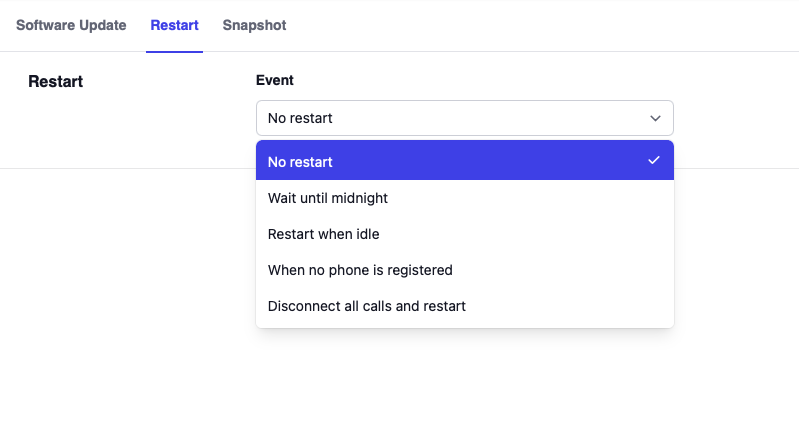
Task: Click the chevron arrow in Event dropdown
Action: 656,118
